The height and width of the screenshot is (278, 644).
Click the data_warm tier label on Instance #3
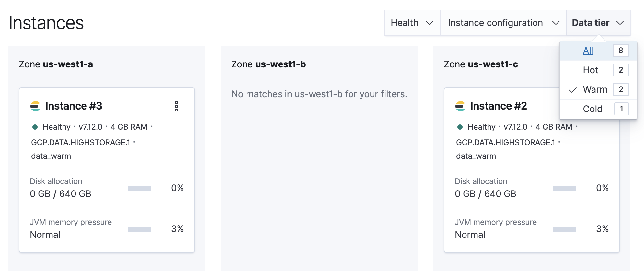pyautogui.click(x=51, y=156)
